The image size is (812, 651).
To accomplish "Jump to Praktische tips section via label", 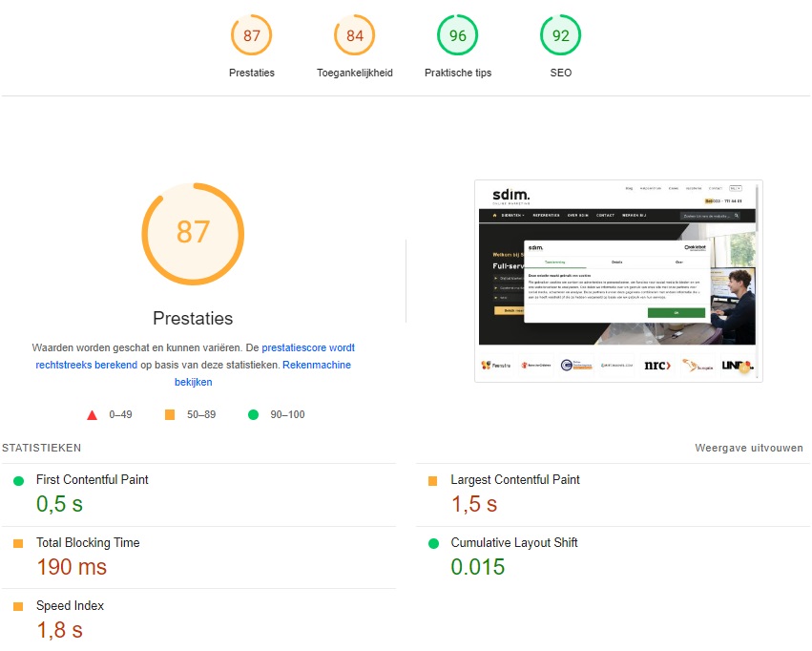I will coord(458,73).
